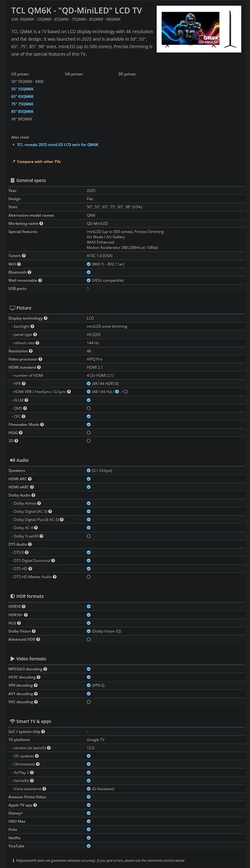This screenshot has width=250, height=868.
Task: Click the help icon next to AirPlay 2
Action: (32, 772)
